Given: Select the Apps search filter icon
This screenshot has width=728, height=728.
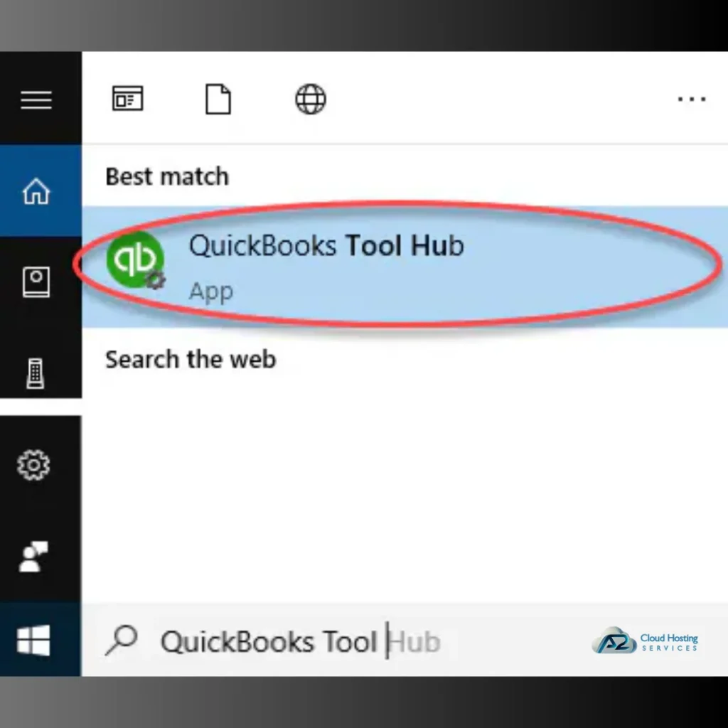Looking at the screenshot, I should (128, 100).
